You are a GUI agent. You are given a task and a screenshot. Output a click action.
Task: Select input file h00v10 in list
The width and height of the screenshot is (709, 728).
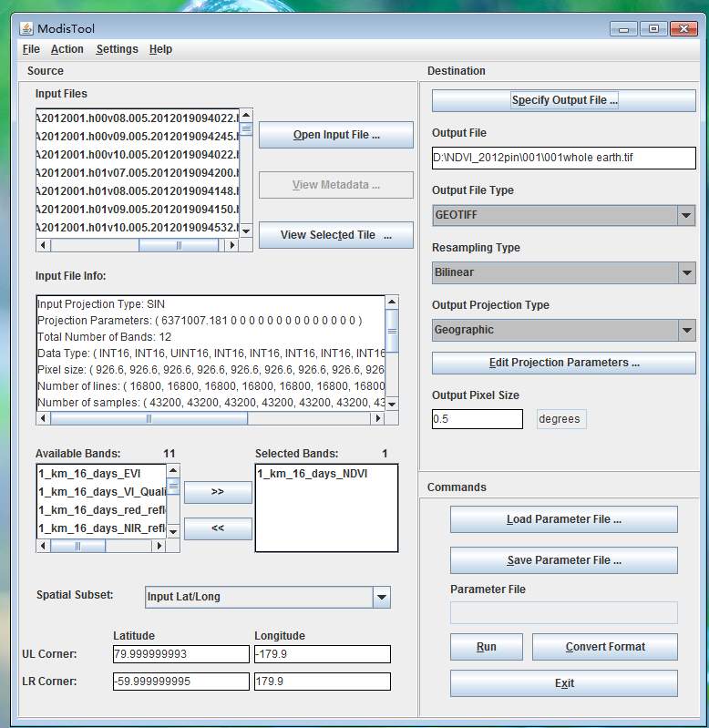pyautogui.click(x=138, y=155)
